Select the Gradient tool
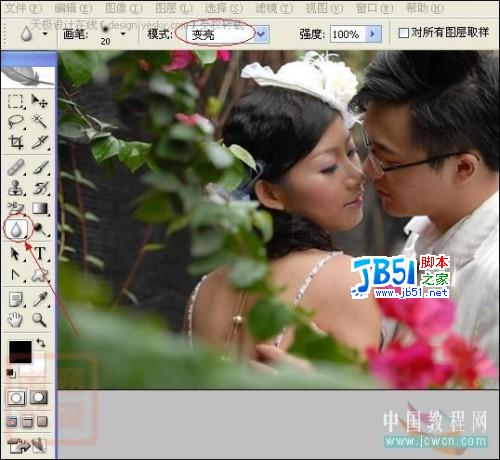 (x=40, y=209)
